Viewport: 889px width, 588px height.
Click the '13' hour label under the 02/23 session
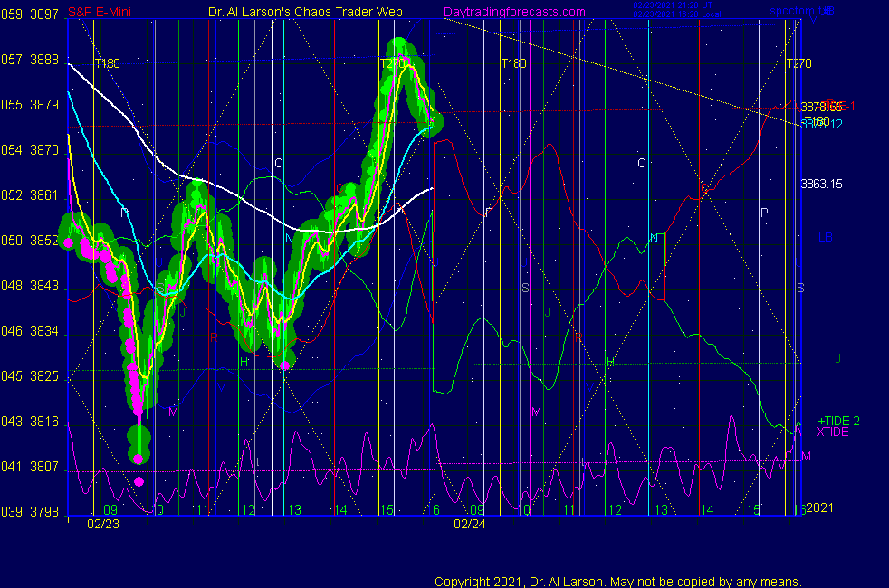click(294, 510)
